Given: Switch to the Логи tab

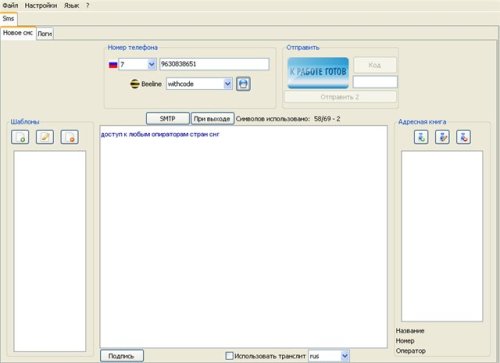Looking at the screenshot, I should click(x=45, y=34).
